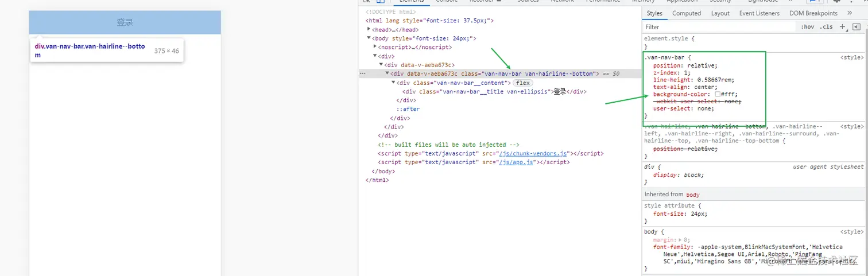Click the body link in Inherited from
Screen dimensions: 868x276
[693, 195]
